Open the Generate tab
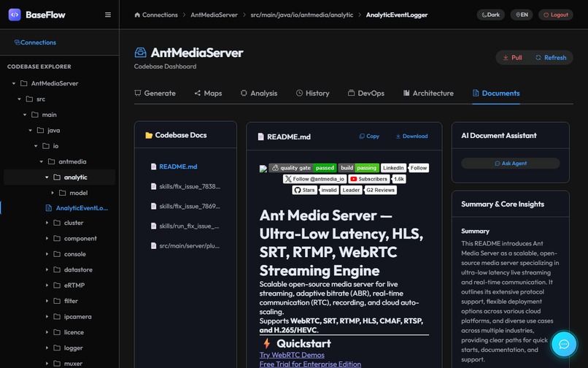 [155, 93]
